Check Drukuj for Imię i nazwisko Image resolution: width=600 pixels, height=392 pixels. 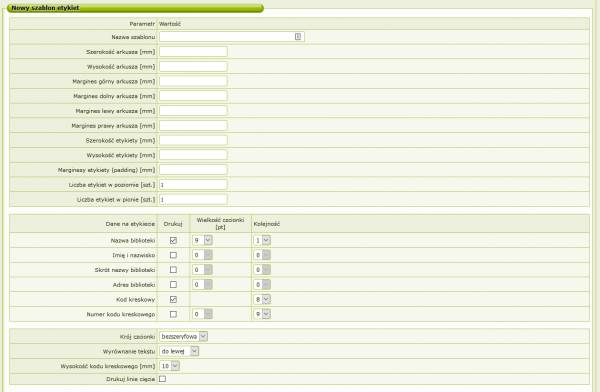173,255
